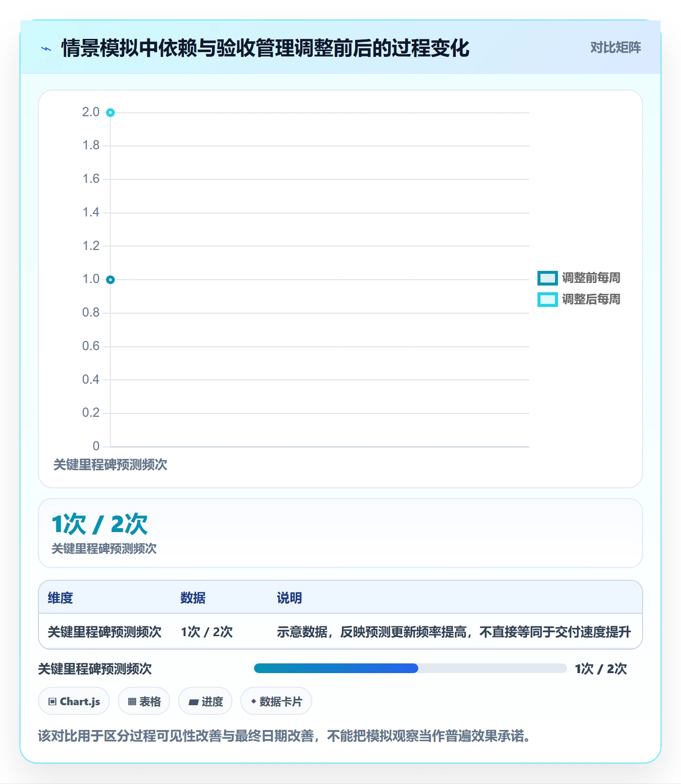Click the 1次 / 2次 table cell
Image resolution: width=681 pixels, height=784 pixels.
[x=207, y=632]
